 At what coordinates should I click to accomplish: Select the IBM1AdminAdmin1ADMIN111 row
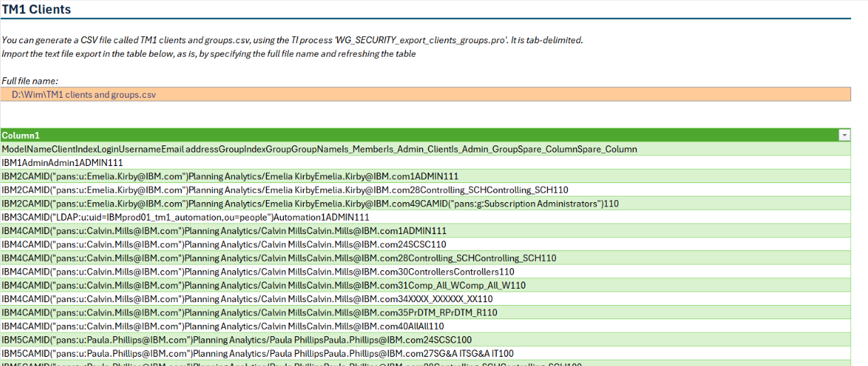pyautogui.click(x=426, y=162)
